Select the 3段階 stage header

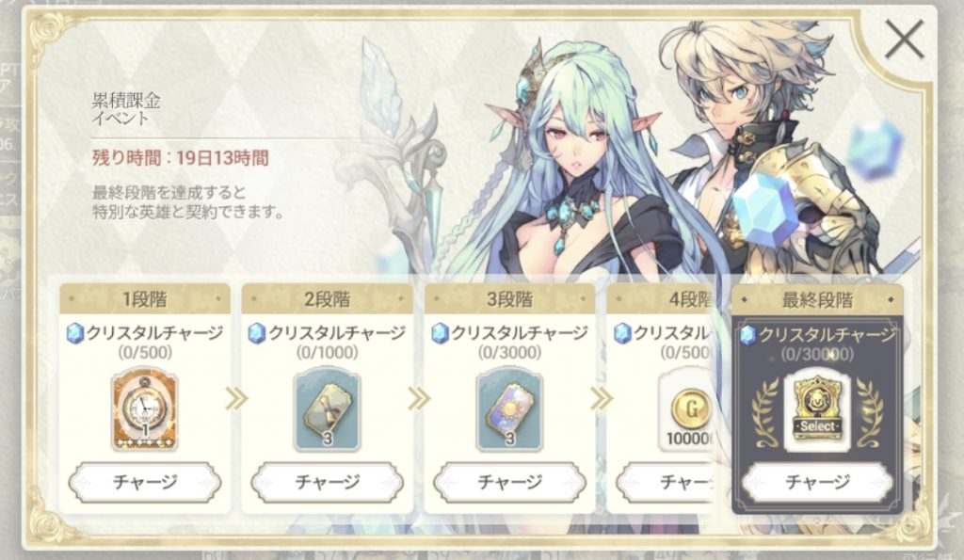509,299
